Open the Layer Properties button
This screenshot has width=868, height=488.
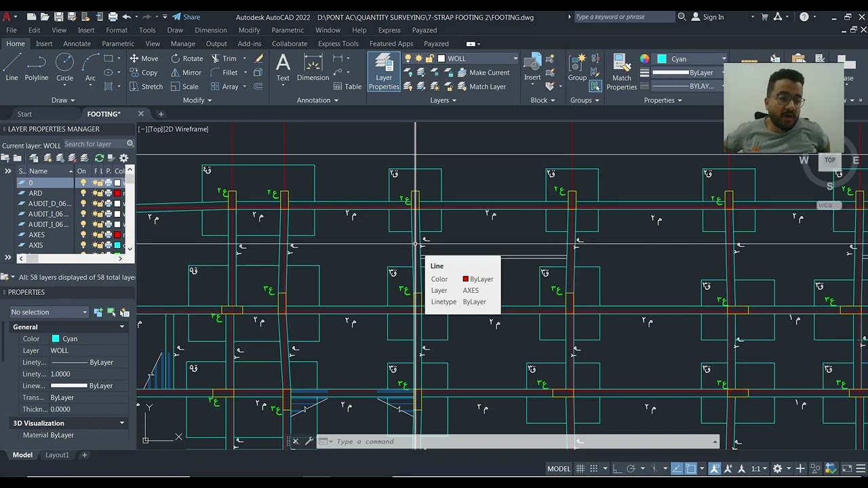click(x=384, y=72)
